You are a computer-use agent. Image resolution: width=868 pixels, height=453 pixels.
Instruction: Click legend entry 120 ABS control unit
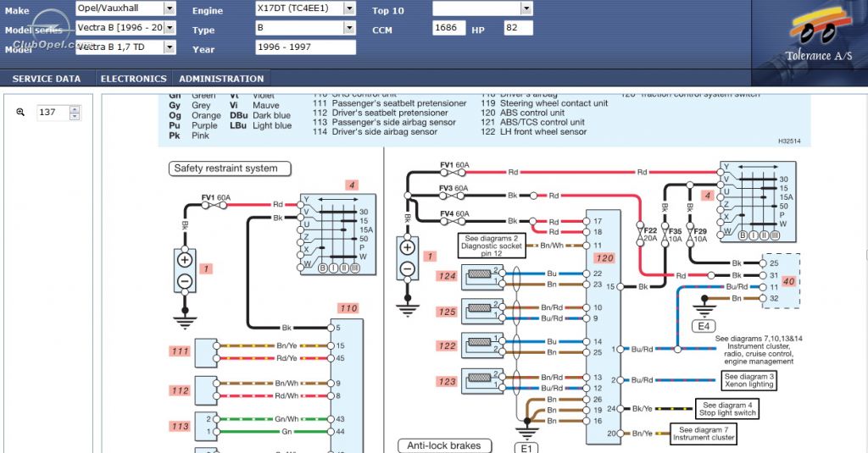[x=522, y=113]
